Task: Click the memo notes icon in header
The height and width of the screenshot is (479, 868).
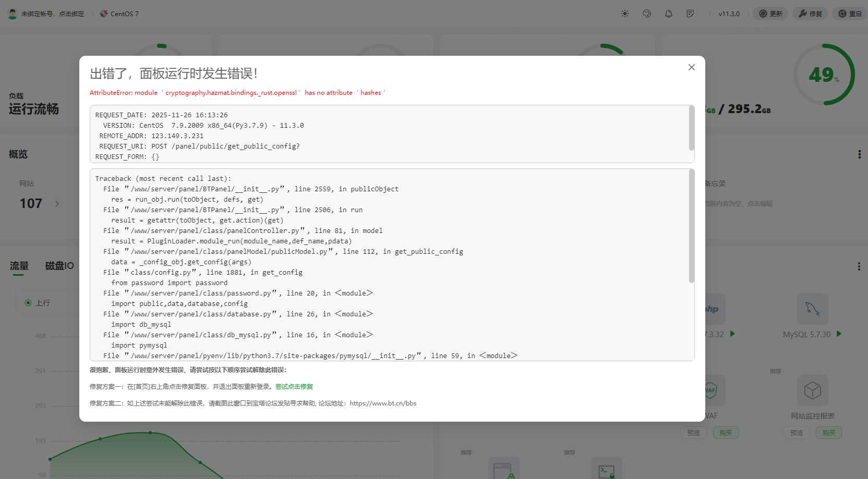Action: 690,14
